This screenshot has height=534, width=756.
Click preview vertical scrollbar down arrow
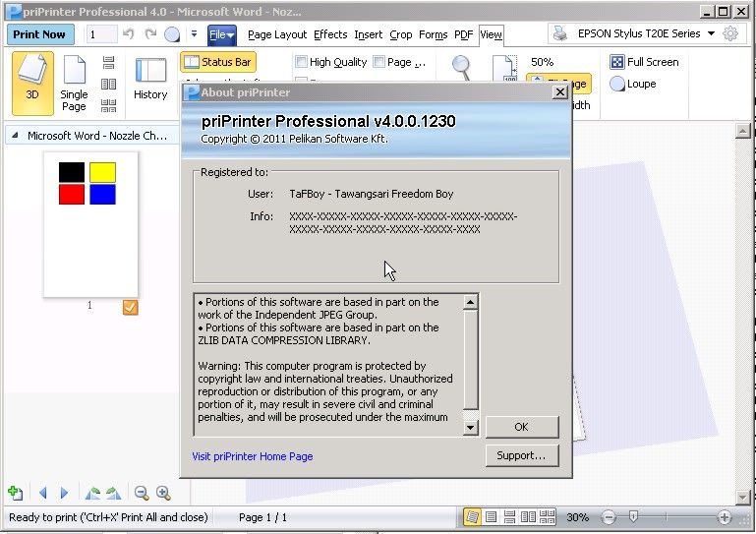click(x=742, y=497)
